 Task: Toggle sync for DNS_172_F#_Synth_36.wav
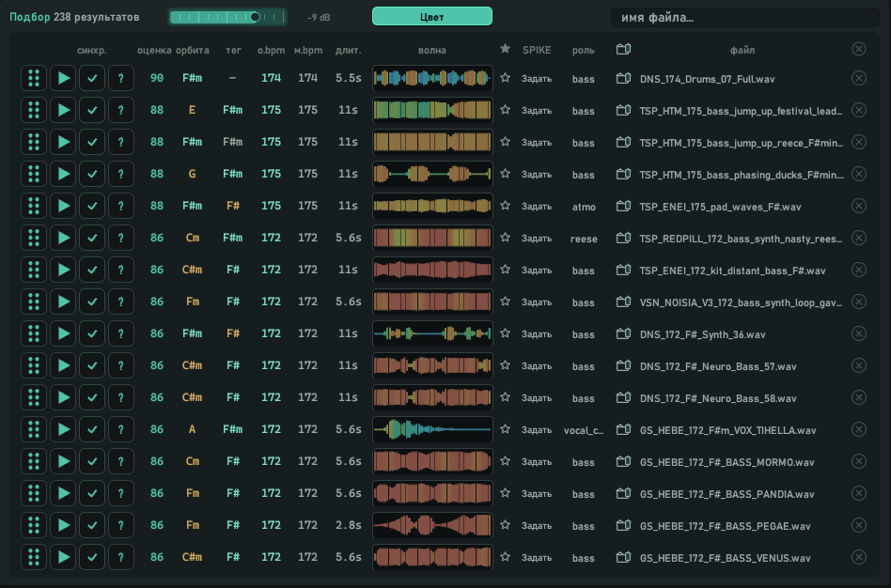(x=92, y=333)
